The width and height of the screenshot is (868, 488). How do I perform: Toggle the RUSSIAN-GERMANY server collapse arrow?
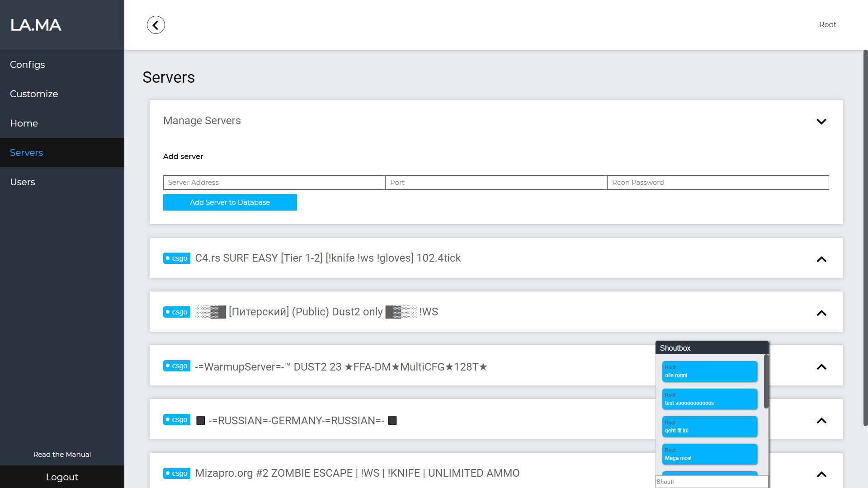[821, 421]
